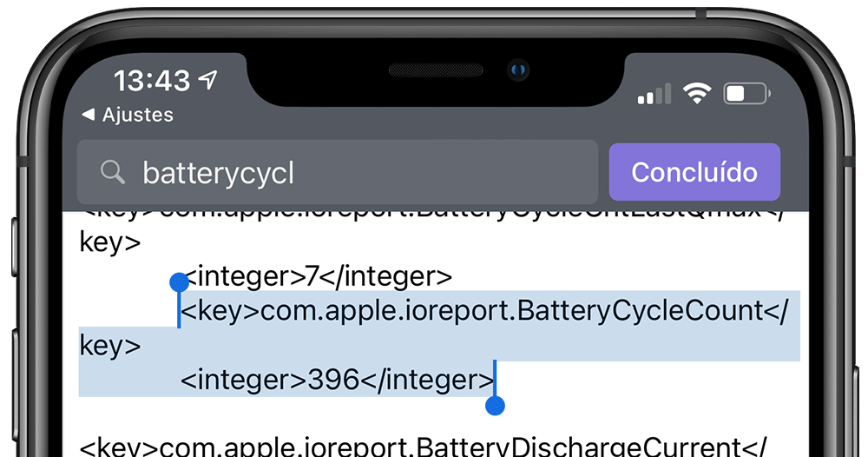Viewport: 868px width, 457px height.
Task: Tap the battery level icon
Action: [x=746, y=94]
